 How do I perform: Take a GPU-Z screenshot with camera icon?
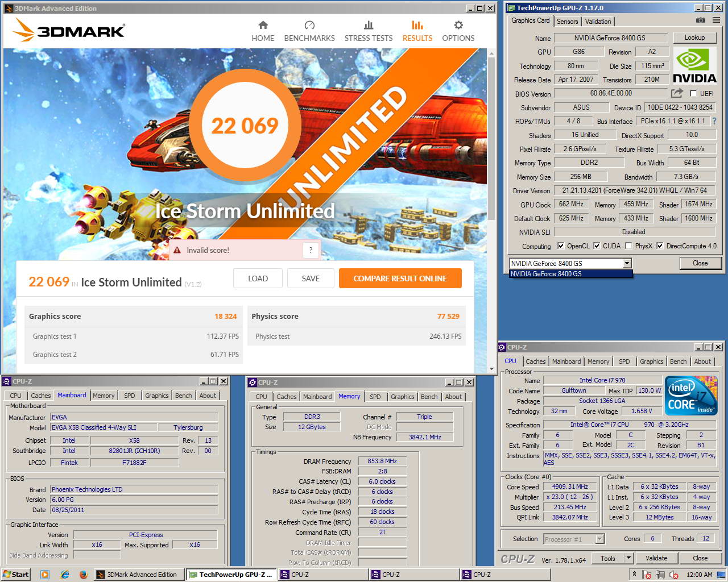point(700,20)
